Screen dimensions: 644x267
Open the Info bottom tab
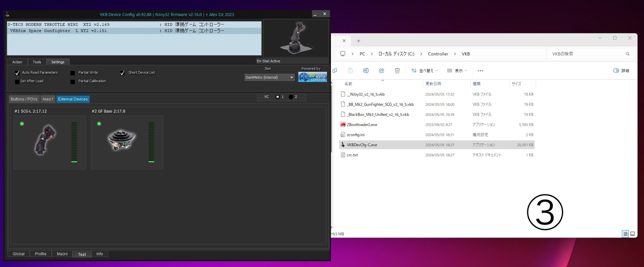[99, 254]
